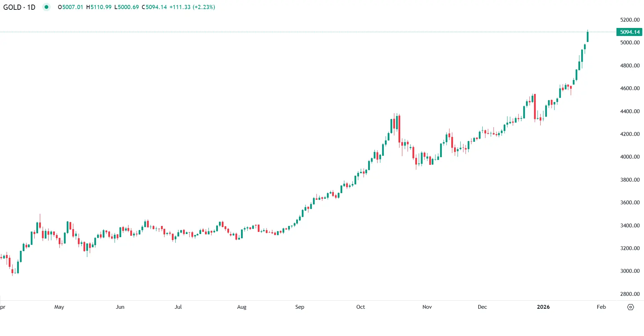Open chart settings hexagon gear icon
The image size is (644, 336).
point(630,307)
